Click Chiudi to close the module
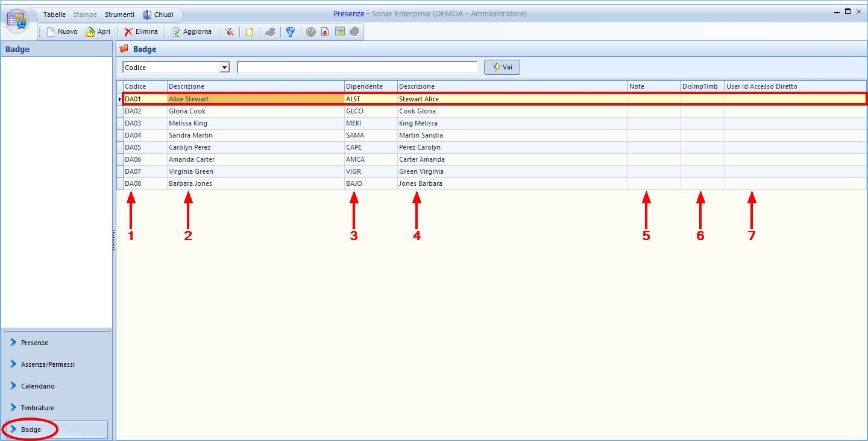Image resolution: width=868 pixels, height=441 pixels. [x=159, y=14]
